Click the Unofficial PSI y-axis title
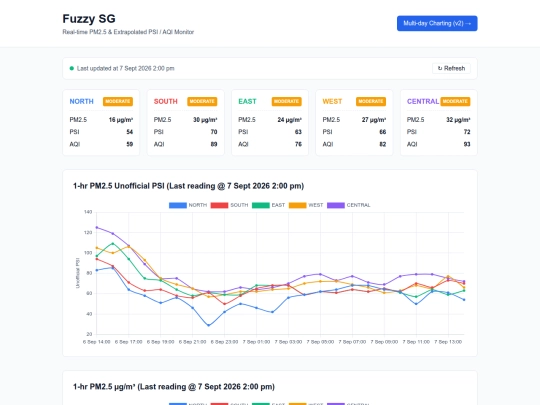This screenshot has height=405, width=540. [77, 273]
